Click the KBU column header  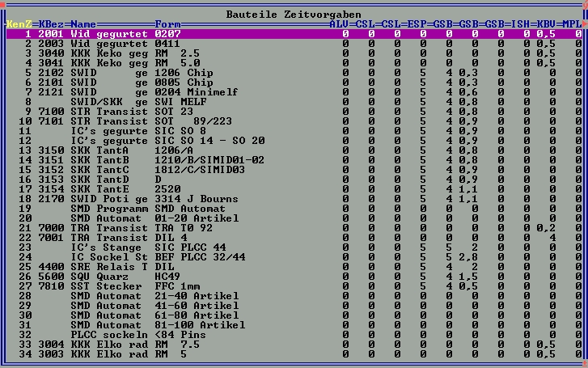(548, 25)
